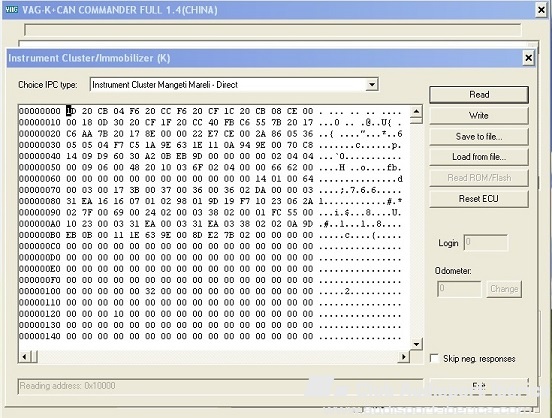Viewport: 552px width, 418px height.
Task: Close the VAG K+CAN Commander window
Action: click(541, 10)
